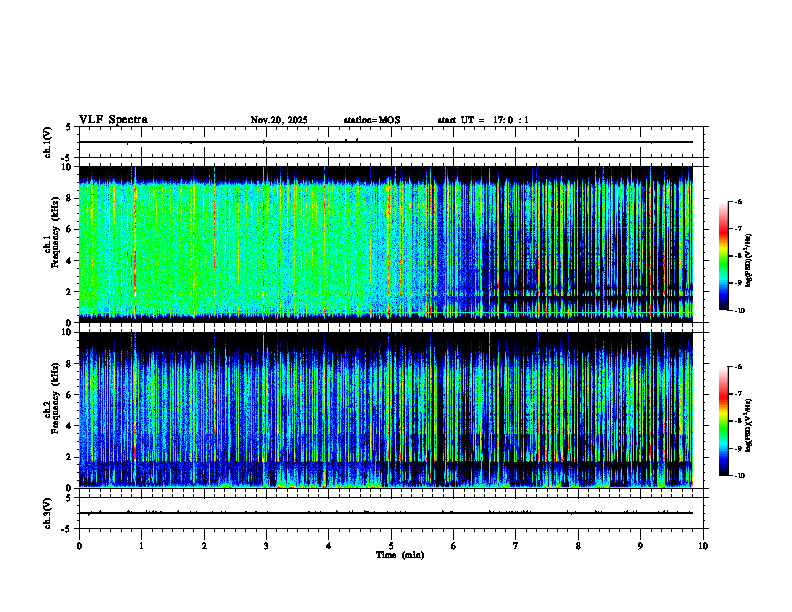Click time axis tick label "7"
The image size is (792, 612).
[516, 546]
